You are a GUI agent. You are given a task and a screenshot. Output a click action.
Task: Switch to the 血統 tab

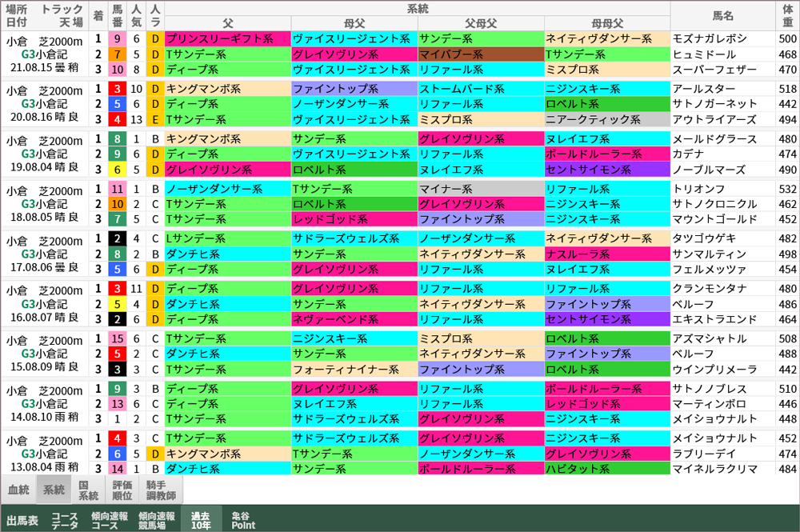18,490
